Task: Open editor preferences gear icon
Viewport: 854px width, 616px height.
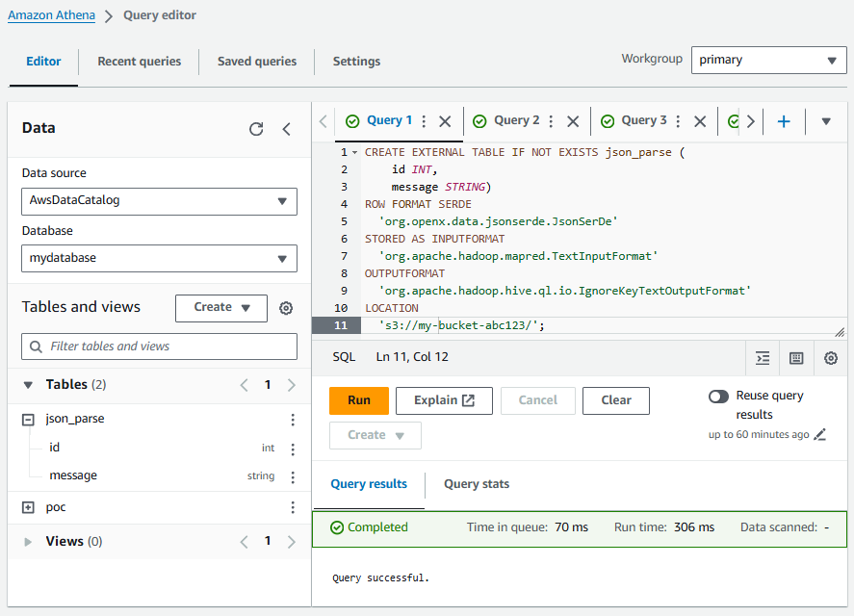Action: [831, 358]
